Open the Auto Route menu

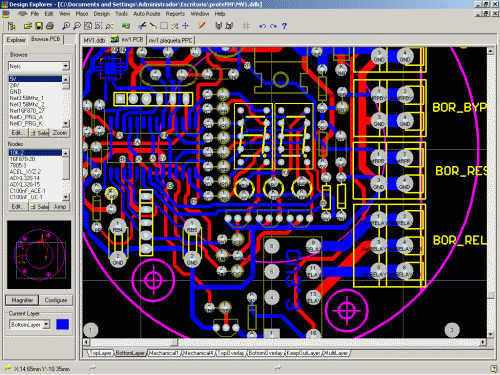pos(147,14)
